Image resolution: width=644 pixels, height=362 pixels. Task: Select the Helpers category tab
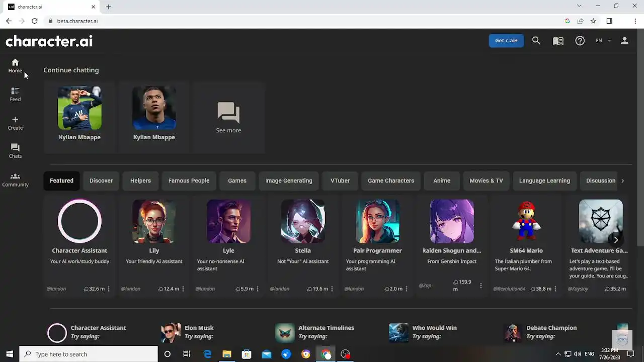pyautogui.click(x=140, y=180)
